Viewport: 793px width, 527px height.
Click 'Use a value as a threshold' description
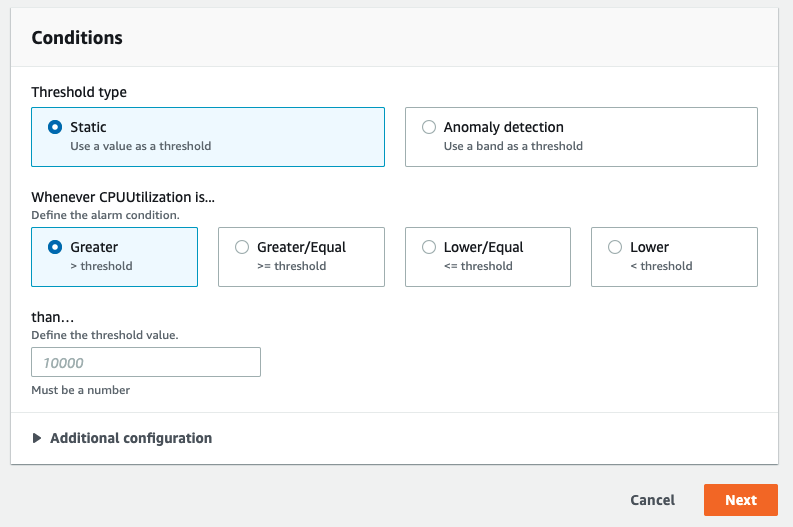click(x=140, y=146)
